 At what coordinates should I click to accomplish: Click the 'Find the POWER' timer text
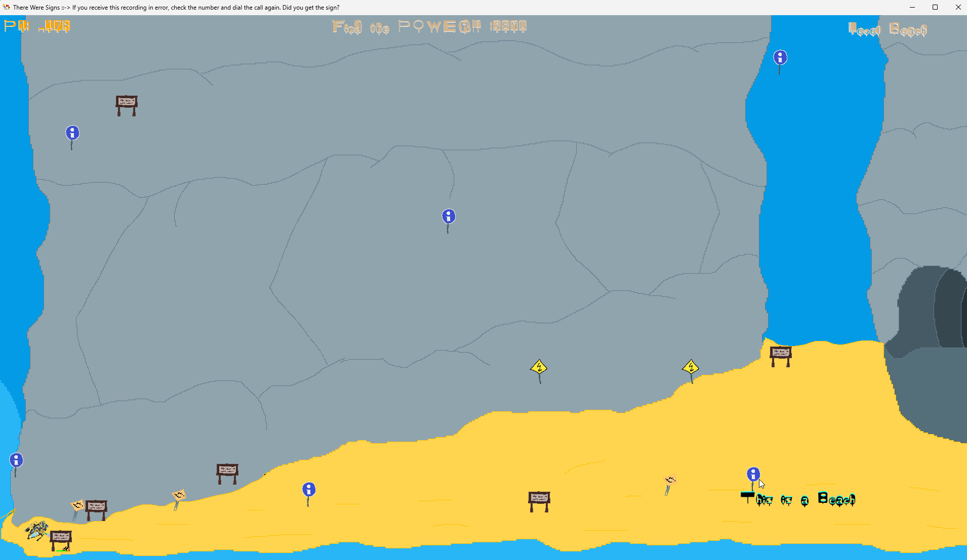point(429,27)
